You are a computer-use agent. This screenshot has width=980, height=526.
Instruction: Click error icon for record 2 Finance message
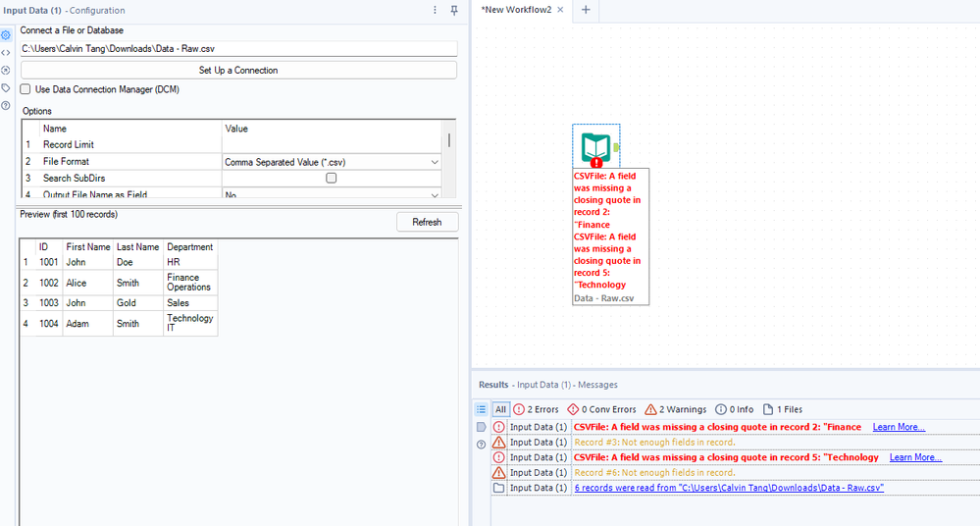coord(498,427)
